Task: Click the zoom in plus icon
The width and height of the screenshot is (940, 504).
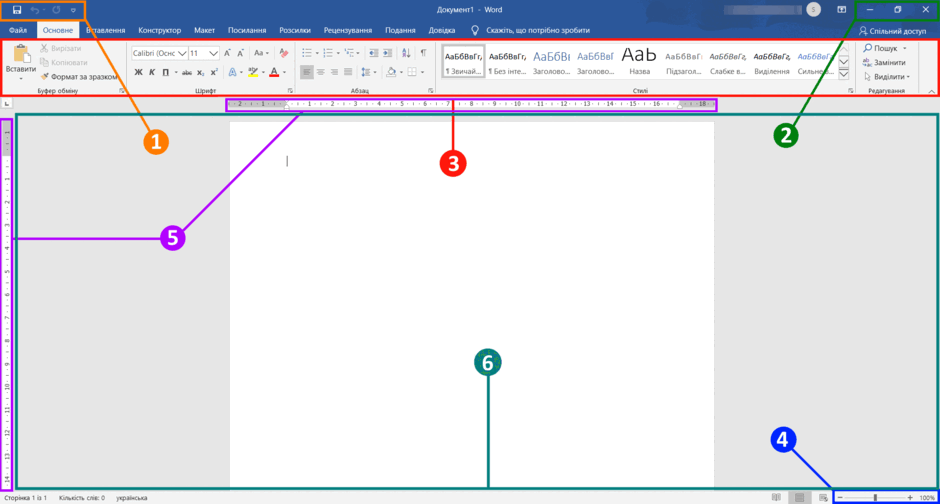Action: (910, 497)
